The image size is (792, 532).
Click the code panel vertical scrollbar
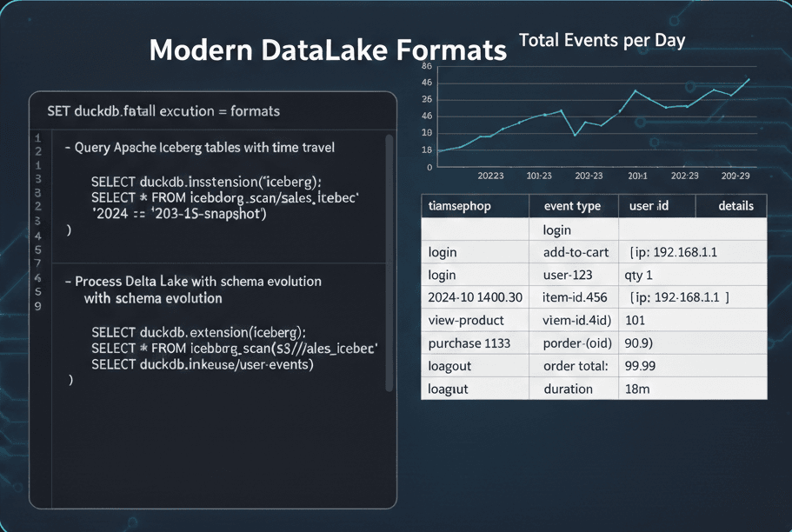coord(389,261)
